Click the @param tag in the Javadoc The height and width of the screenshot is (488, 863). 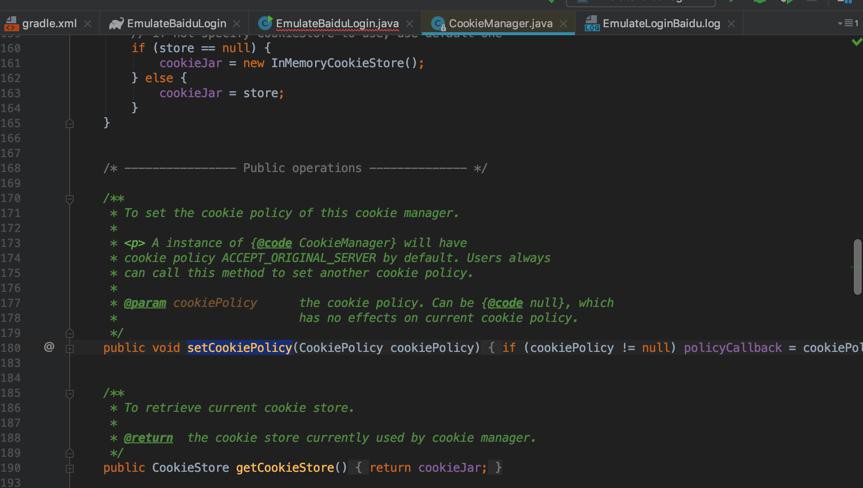tap(145, 303)
